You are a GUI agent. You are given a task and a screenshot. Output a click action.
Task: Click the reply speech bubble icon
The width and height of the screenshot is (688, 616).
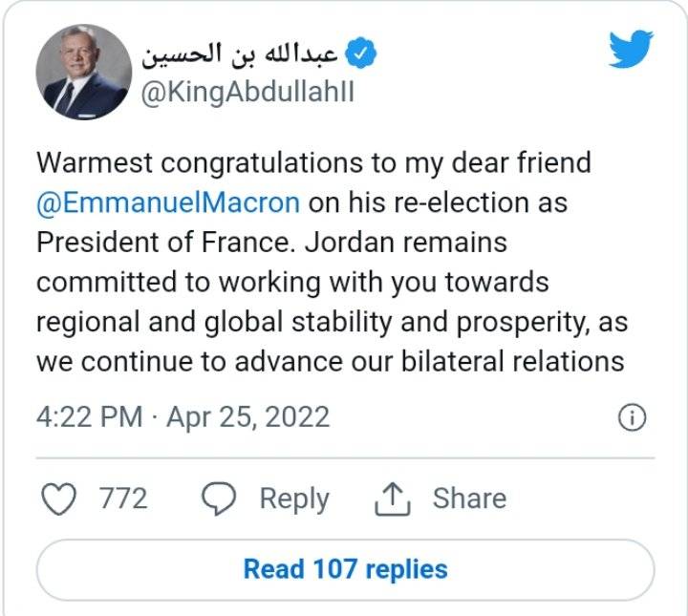[x=220, y=499]
